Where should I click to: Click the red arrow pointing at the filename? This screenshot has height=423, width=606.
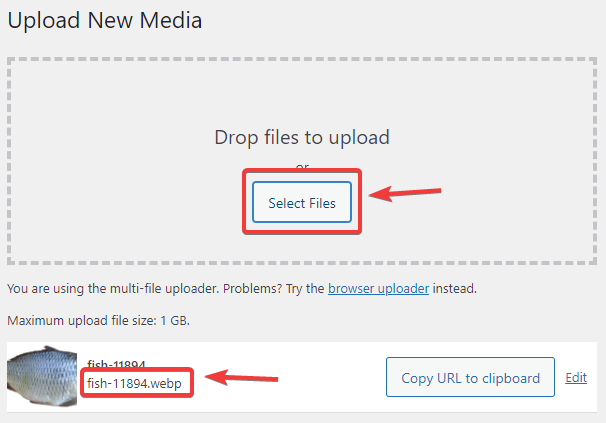(242, 377)
